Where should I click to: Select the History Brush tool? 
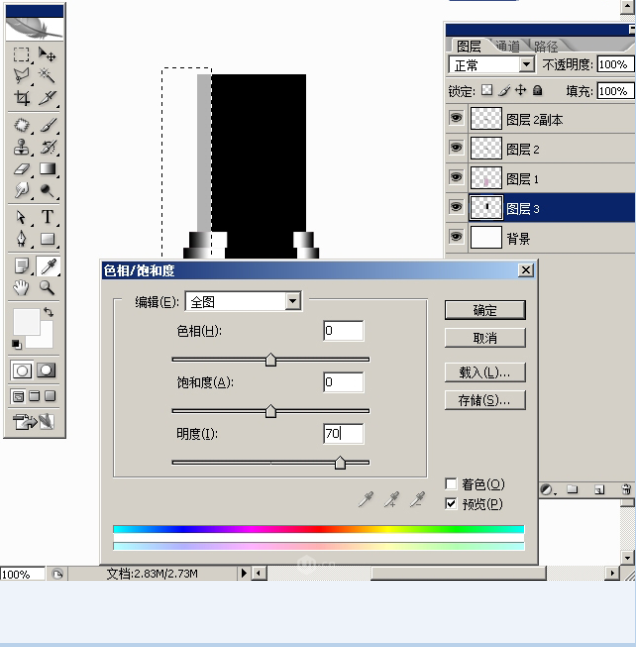point(47,147)
